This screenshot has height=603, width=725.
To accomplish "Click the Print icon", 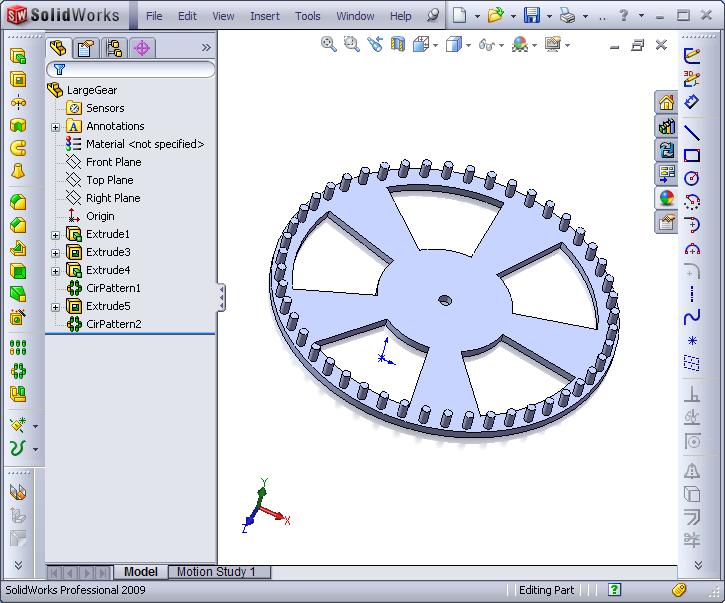I will pos(567,16).
